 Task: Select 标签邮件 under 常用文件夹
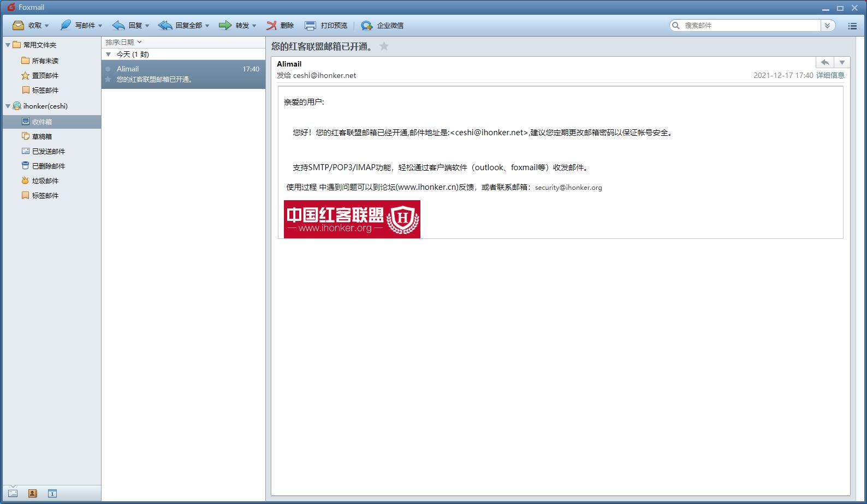click(x=40, y=90)
